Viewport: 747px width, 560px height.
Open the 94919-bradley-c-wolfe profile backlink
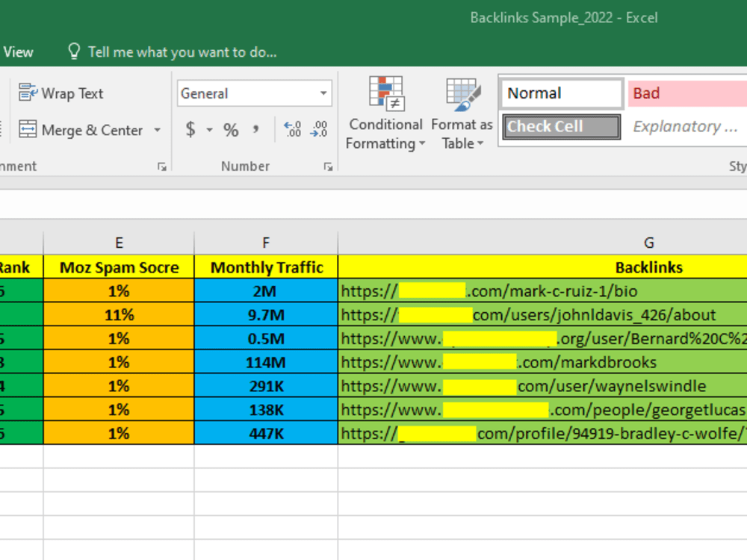[544, 434]
